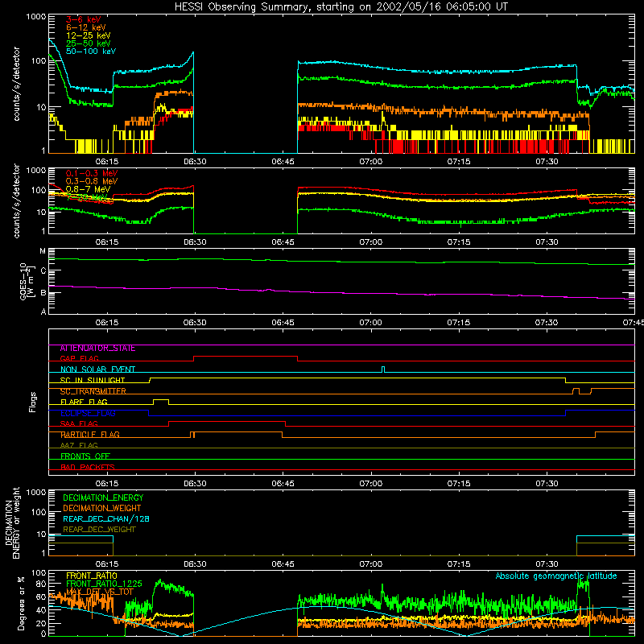Click the SAA_FLAG label
This screenshot has width=644, height=644.
pos(79,423)
